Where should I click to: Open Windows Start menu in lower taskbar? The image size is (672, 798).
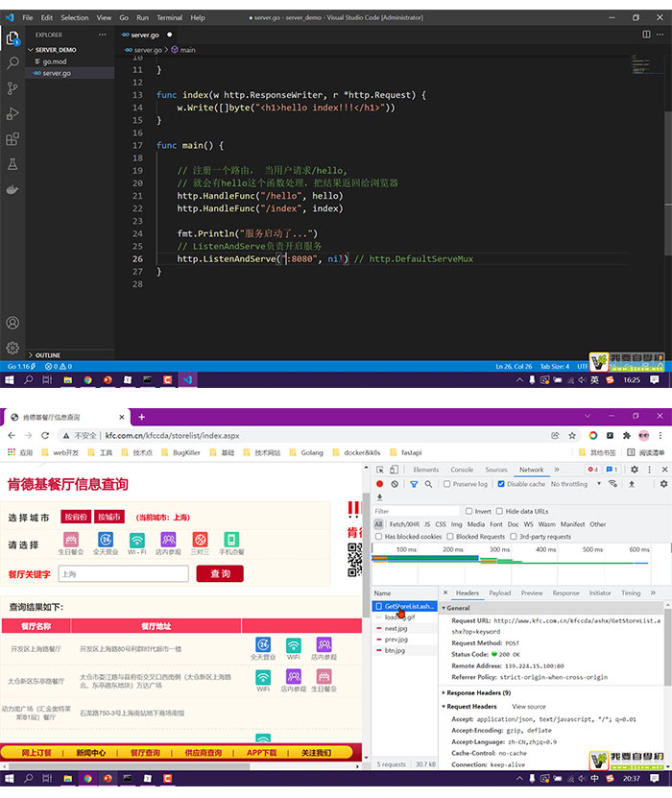10,779
